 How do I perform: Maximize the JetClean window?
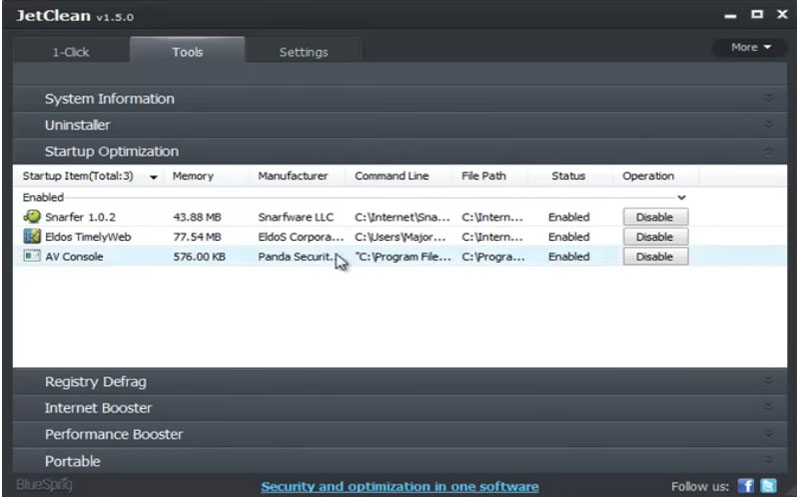[757, 14]
